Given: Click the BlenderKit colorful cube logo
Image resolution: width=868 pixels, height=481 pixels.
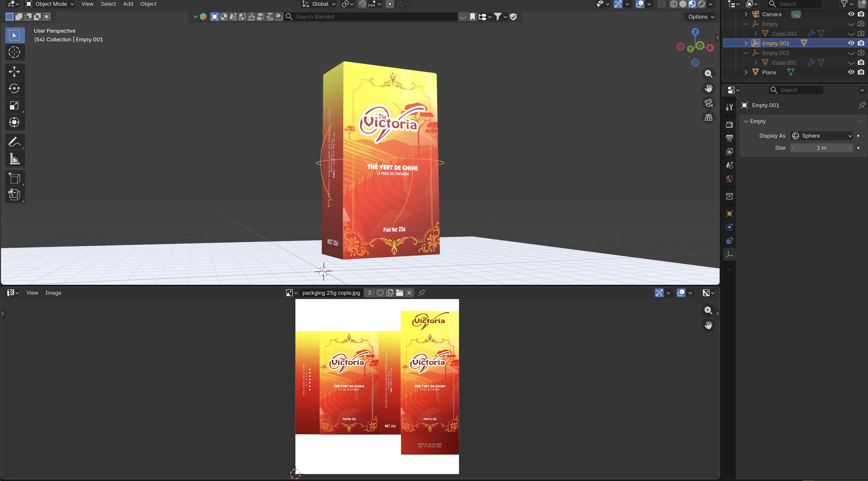Looking at the screenshot, I should pyautogui.click(x=203, y=16).
